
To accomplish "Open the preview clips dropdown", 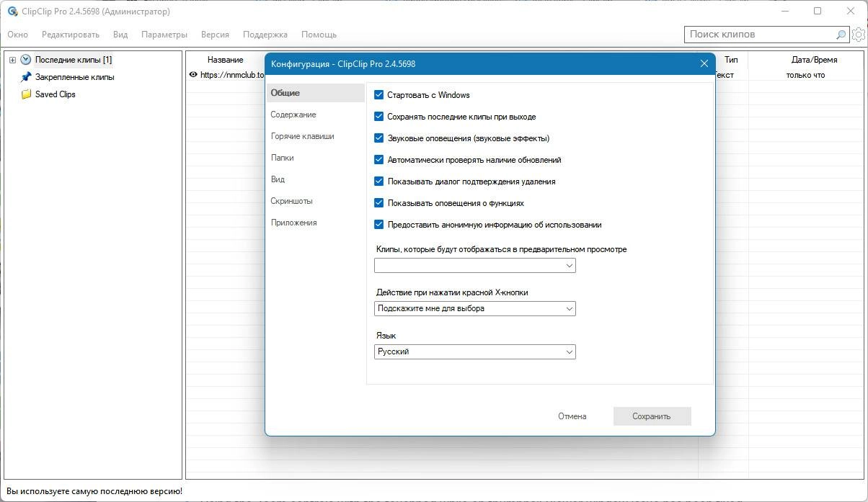I will tap(475, 266).
